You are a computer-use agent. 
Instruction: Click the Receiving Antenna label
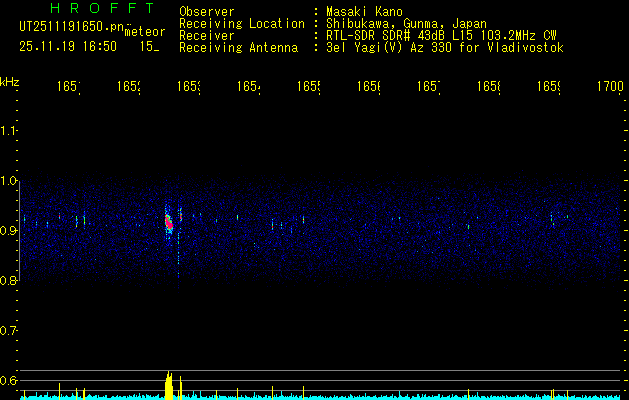(238, 48)
